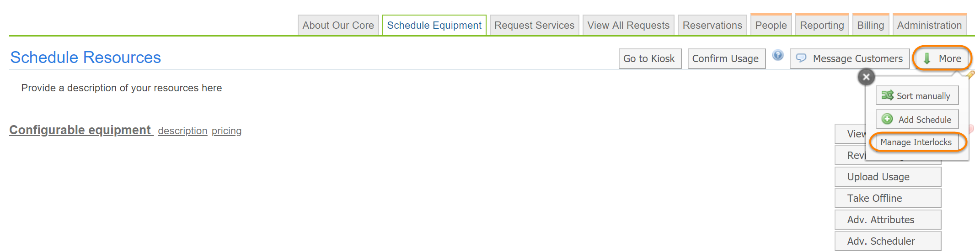Click the Add Schedule button
Image resolution: width=980 pixels, height=252 pixels.
pos(917,120)
